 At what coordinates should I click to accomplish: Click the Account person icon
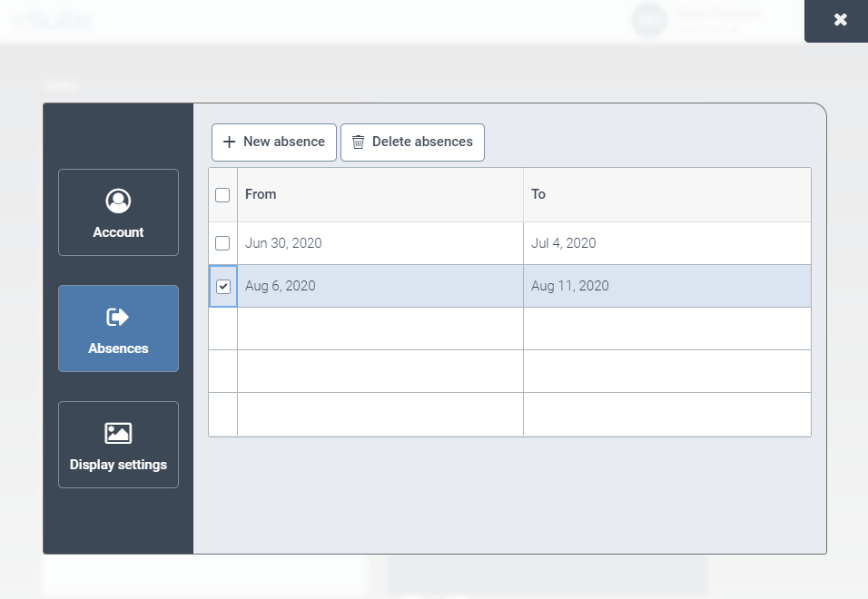pos(118,201)
